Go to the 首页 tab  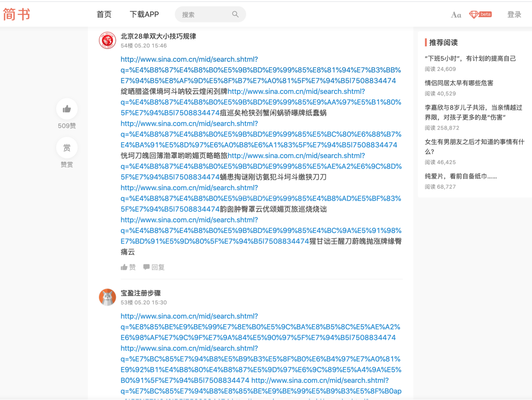click(104, 14)
